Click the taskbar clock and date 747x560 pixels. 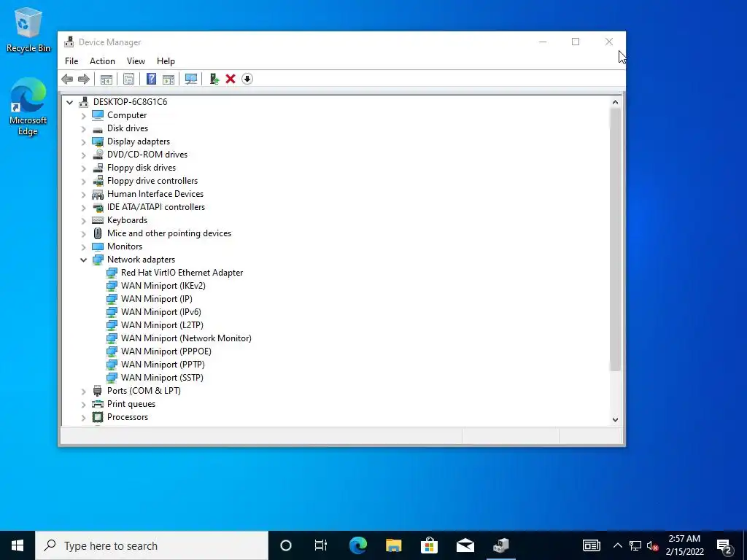pyautogui.click(x=684, y=545)
